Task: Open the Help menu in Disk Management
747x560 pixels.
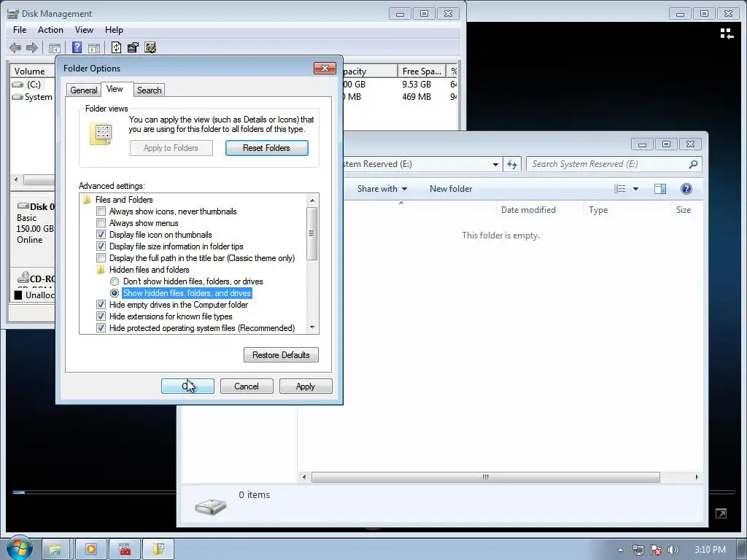Action: point(115,30)
